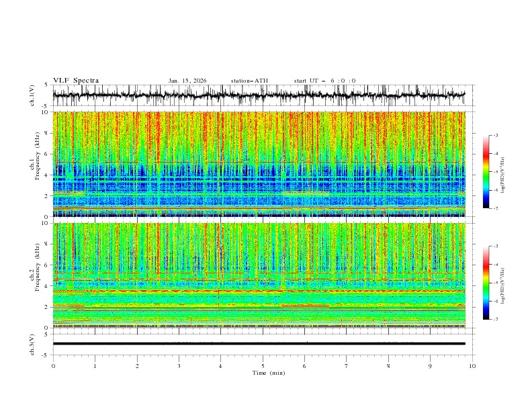Click the '-7' label on ch.2 colorbar
Screen dimensions: 532x411
coord(495,319)
